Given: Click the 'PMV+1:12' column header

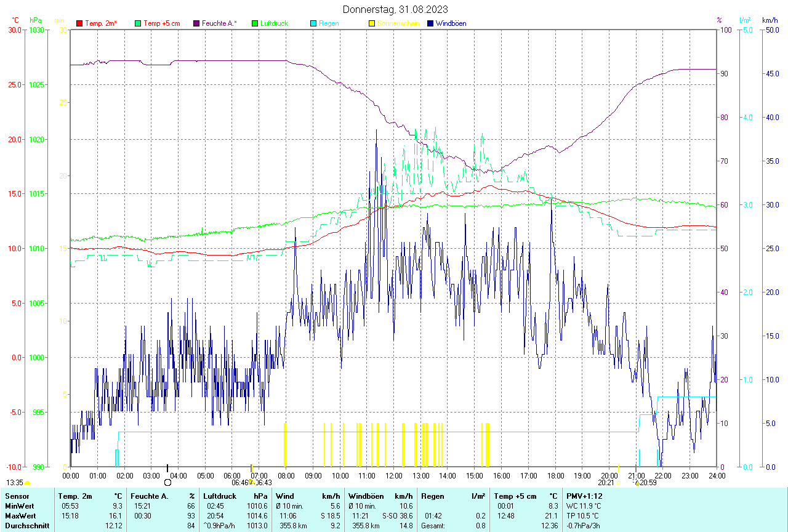Looking at the screenshot, I should point(584,496).
